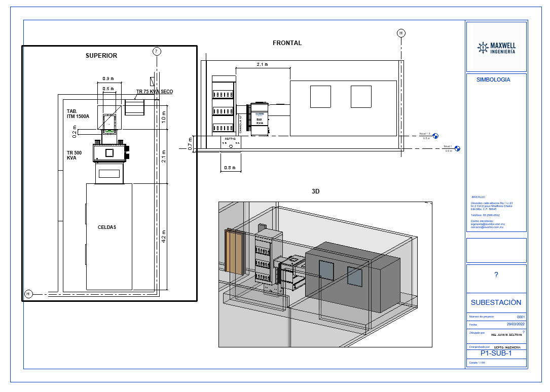Click the contacto@inverlec.com.mx email
The image size is (550, 392).
(487, 227)
